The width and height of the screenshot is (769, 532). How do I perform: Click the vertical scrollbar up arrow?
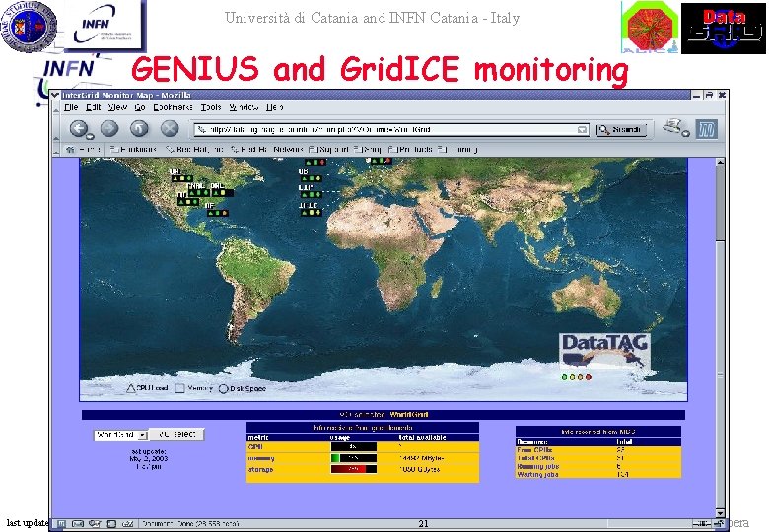tap(720, 163)
